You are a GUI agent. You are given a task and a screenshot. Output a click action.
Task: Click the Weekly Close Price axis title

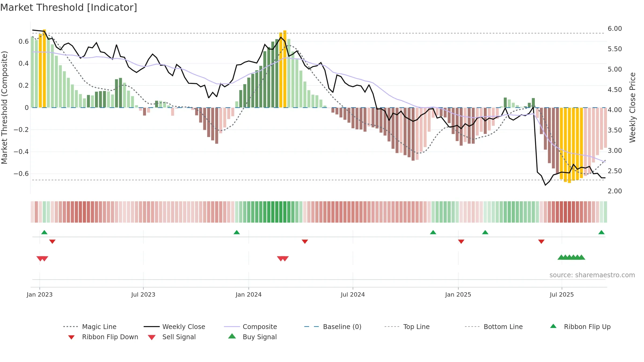tap(632, 108)
